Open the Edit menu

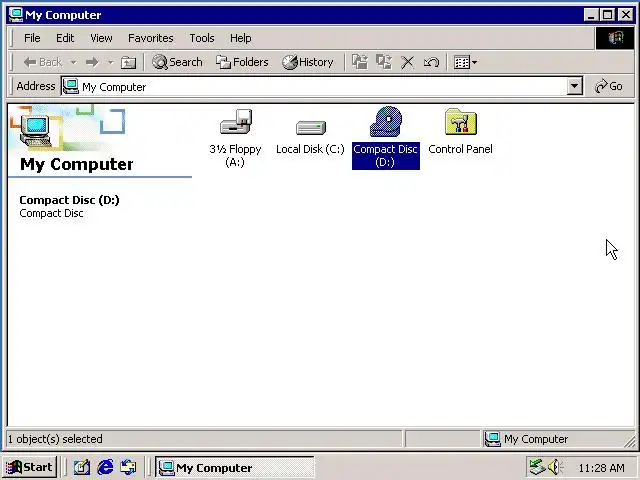(65, 38)
